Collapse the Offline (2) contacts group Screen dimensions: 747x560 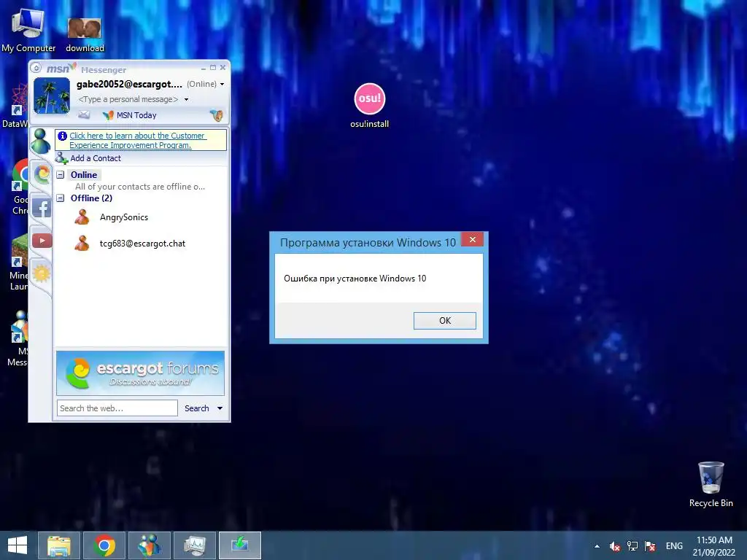[61, 198]
